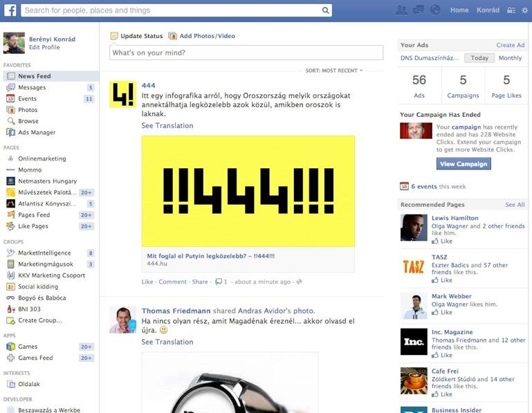The height and width of the screenshot is (413, 532).
Task: Click Like under the 444 post
Action: [x=147, y=282]
